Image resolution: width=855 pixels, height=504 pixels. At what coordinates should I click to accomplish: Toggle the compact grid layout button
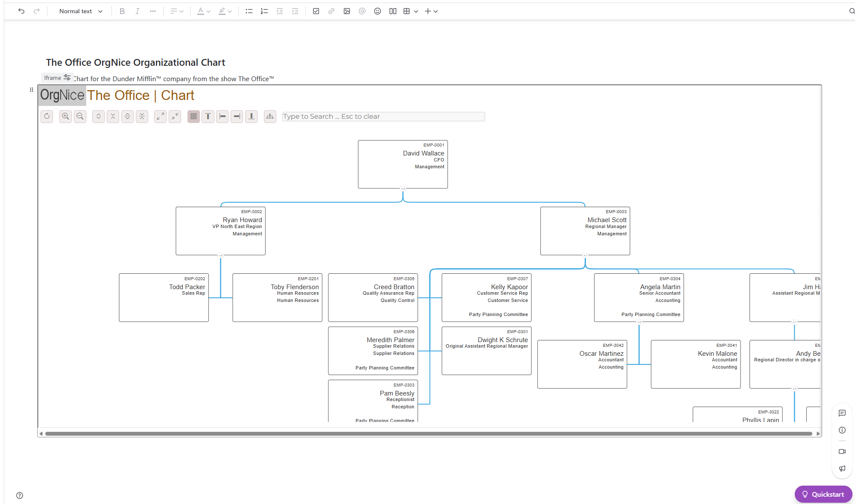click(x=193, y=116)
